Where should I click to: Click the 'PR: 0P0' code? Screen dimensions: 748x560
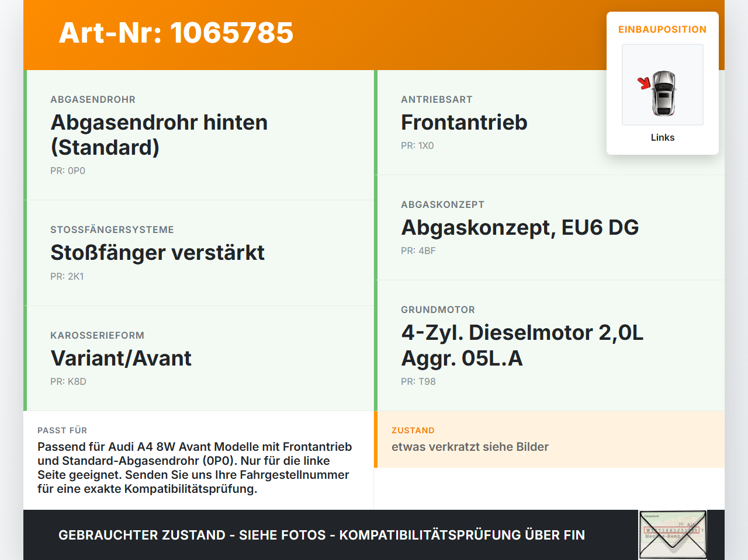pyautogui.click(x=68, y=171)
